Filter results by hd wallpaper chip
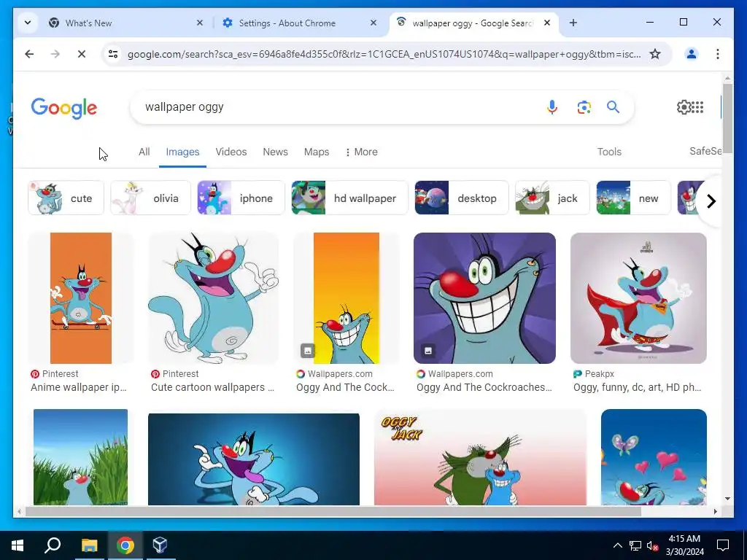Screen dimensions: 747x560 [x=349, y=198]
